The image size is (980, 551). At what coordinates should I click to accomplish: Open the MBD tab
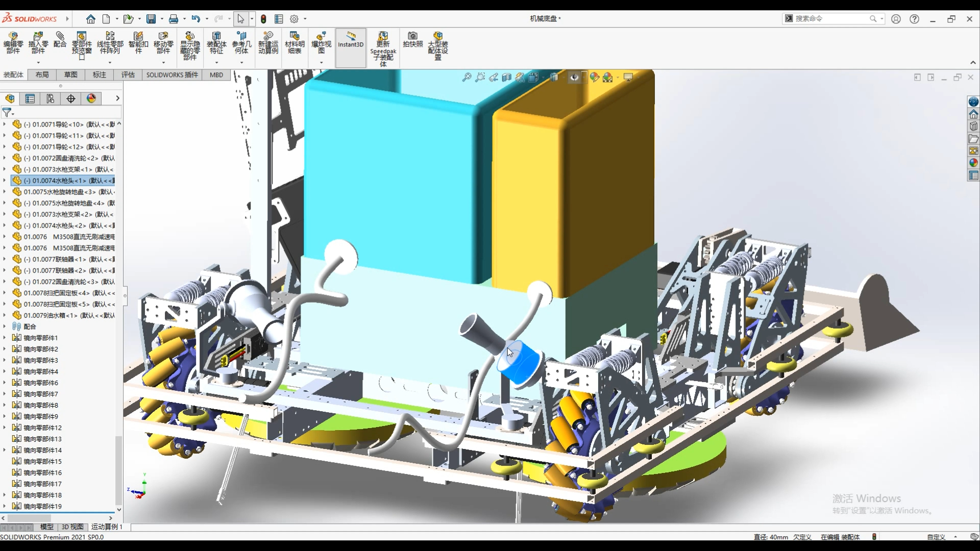tap(216, 74)
